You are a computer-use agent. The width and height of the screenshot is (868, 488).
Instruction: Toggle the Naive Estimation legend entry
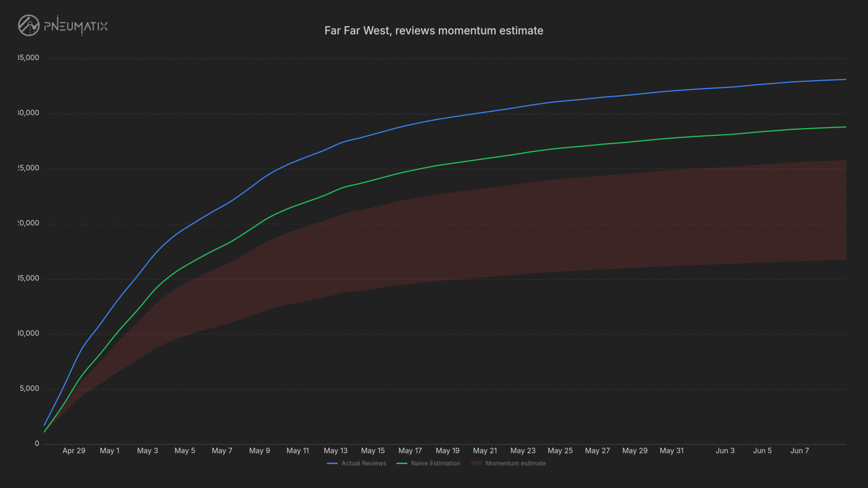(428, 463)
